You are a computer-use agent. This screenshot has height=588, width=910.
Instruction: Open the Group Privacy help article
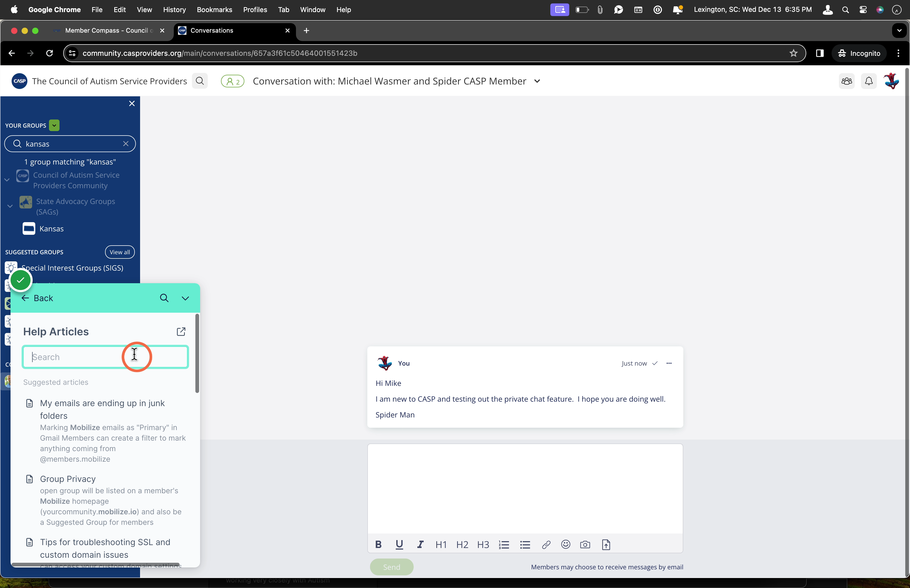point(68,479)
